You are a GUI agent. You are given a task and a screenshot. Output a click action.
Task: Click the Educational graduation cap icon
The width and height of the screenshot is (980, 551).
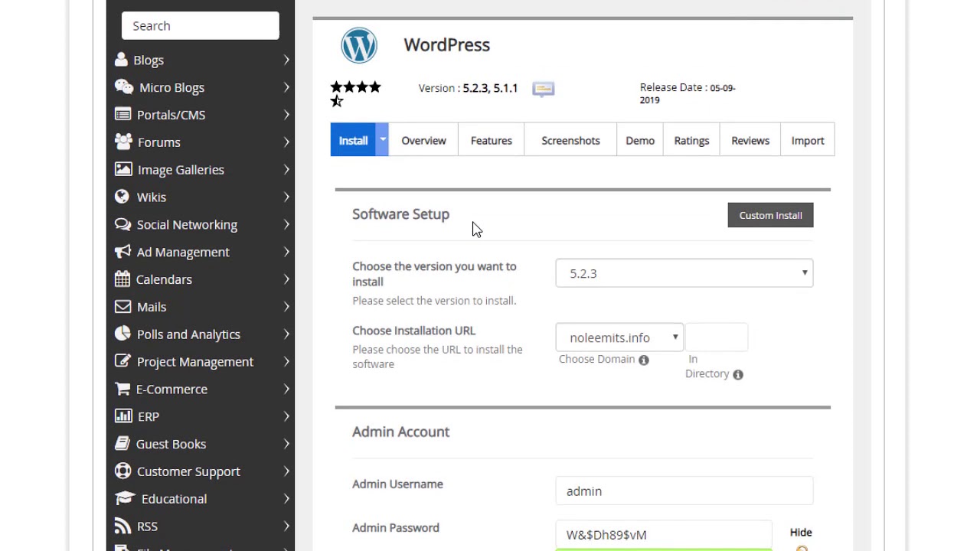(125, 498)
